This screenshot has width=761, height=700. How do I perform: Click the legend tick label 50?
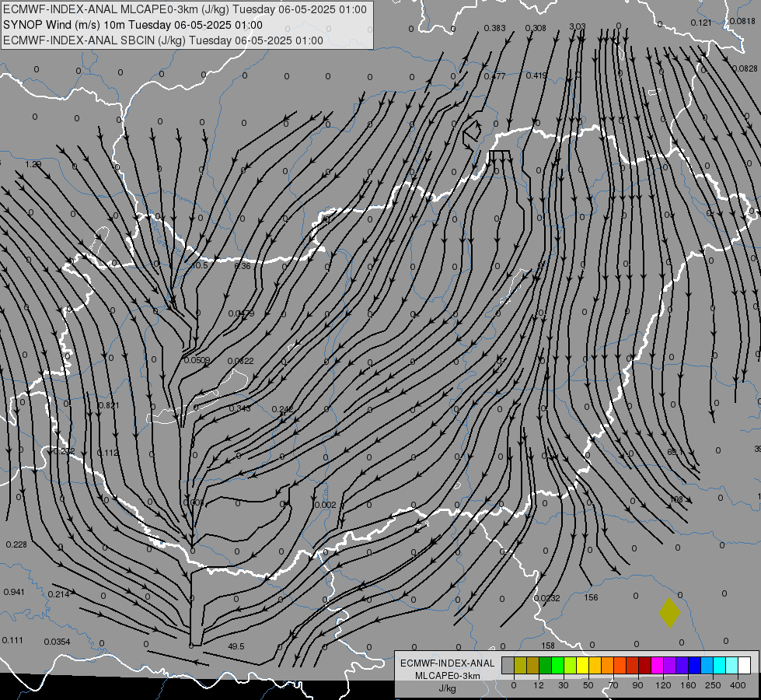pyautogui.click(x=588, y=685)
